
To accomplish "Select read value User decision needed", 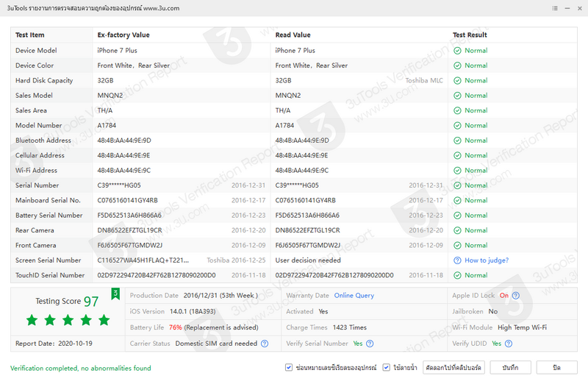I will click(308, 260).
